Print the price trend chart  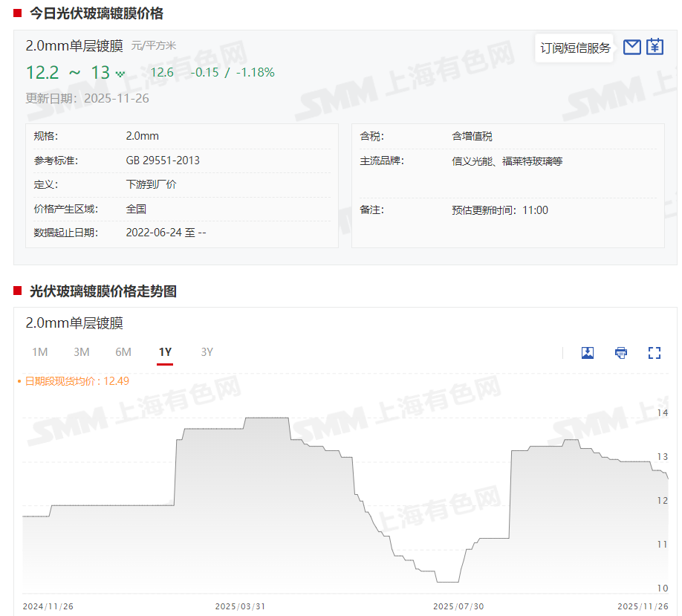(x=621, y=353)
